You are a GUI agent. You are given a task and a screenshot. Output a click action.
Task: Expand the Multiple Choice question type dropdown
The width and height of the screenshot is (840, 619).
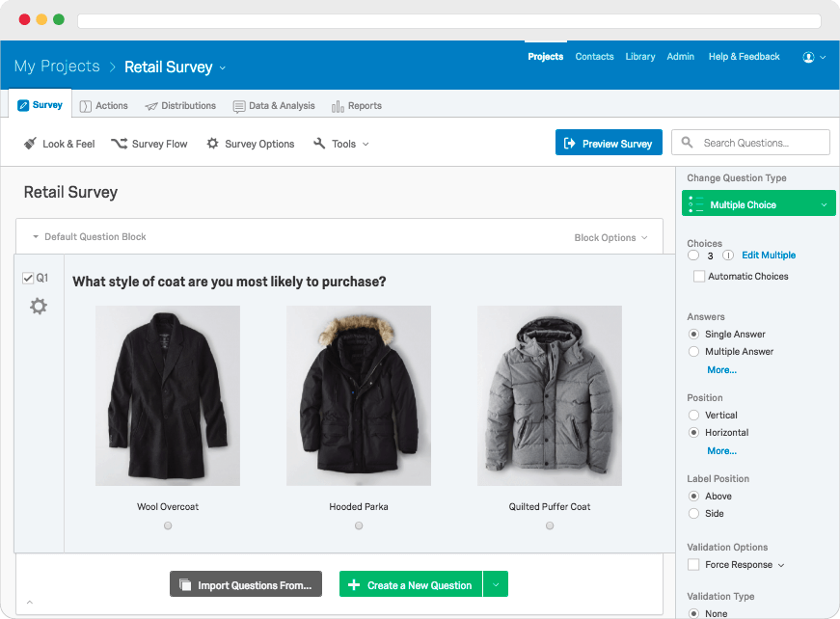click(x=759, y=204)
